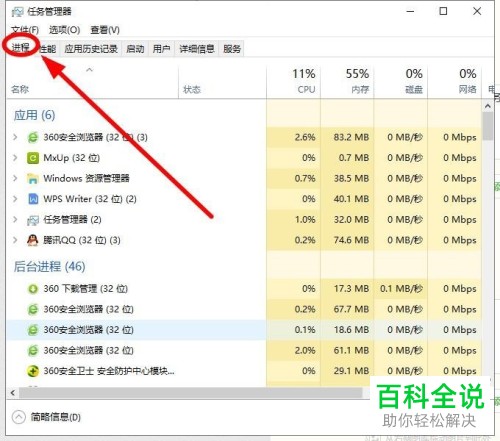Viewport: 500px width, 441px height.
Task: Click the vertical scrollbar up arrow
Action: pyautogui.click(x=488, y=106)
